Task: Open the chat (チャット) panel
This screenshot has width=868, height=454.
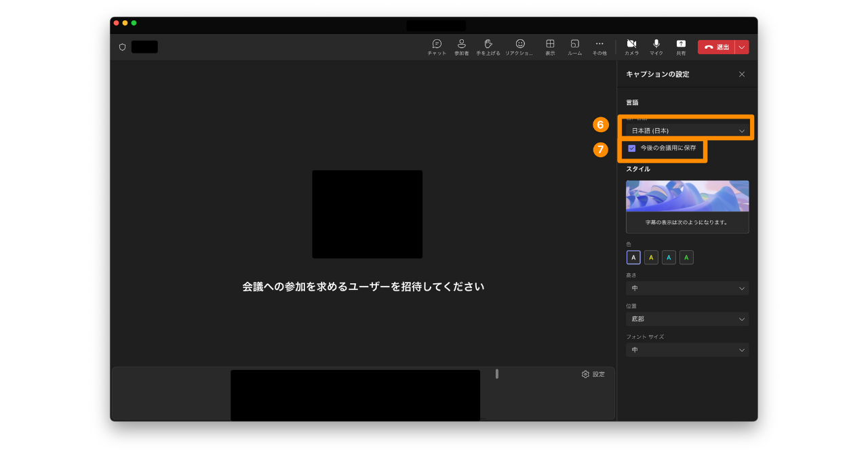Action: 437,46
